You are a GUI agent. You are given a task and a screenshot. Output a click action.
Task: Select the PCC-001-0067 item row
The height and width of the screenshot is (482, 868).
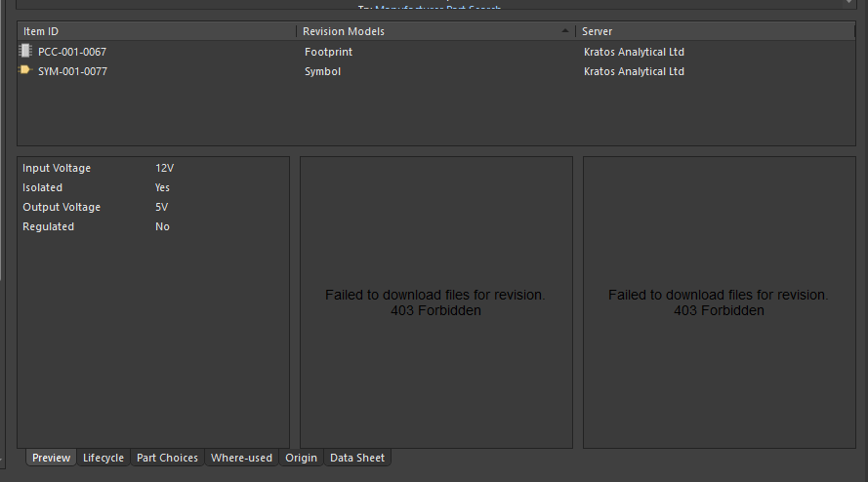[436, 52]
